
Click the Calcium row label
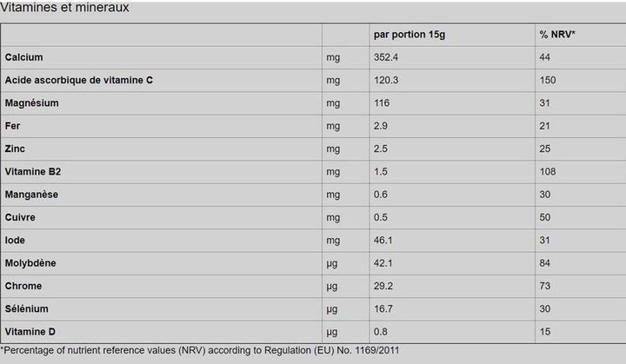[x=23, y=57]
